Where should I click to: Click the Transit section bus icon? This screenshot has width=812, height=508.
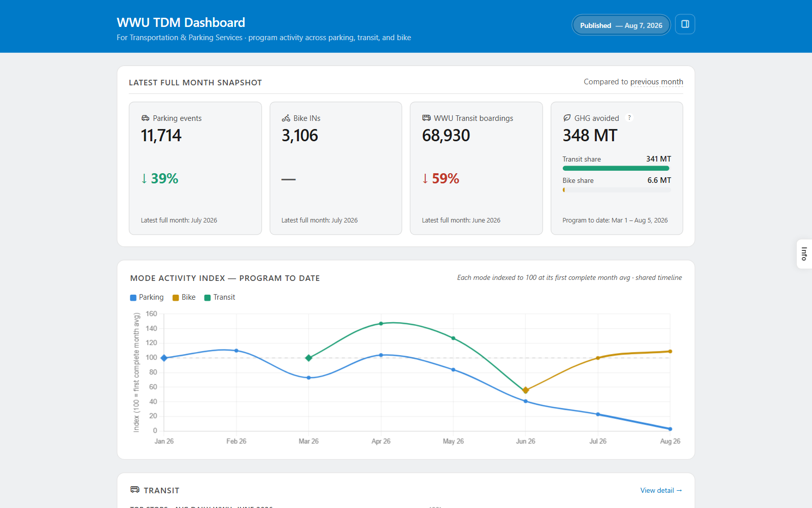point(135,490)
